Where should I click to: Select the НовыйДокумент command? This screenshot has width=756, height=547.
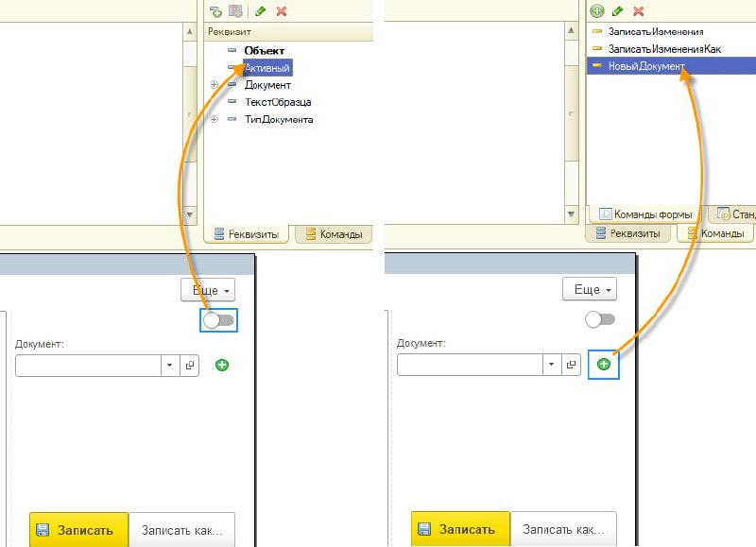tap(671, 65)
